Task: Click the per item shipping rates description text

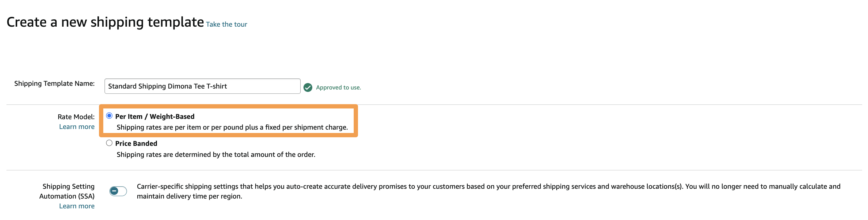Action: pos(231,127)
